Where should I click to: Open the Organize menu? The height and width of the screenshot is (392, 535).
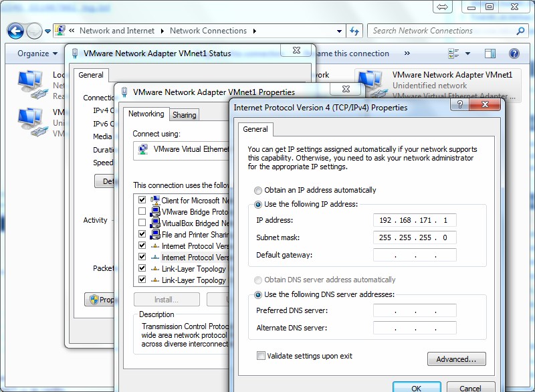tap(37, 54)
